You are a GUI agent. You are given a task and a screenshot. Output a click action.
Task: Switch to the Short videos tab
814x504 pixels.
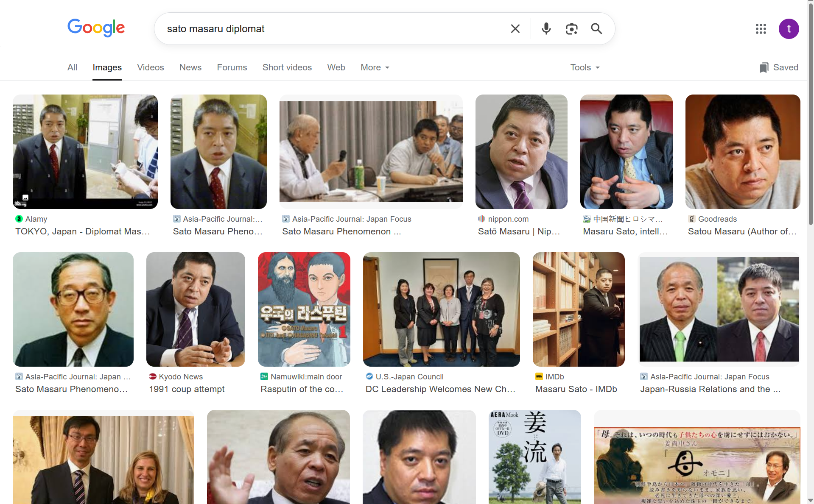287,68
